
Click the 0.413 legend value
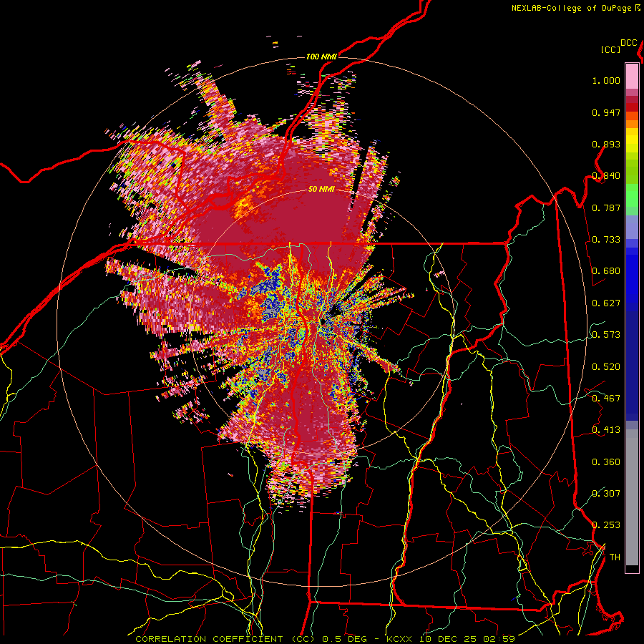click(x=606, y=430)
